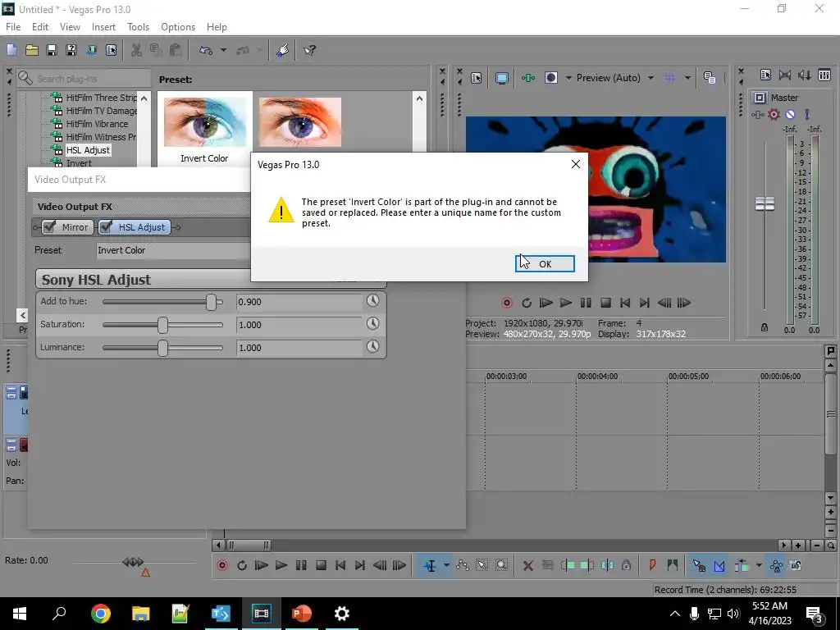The width and height of the screenshot is (840, 630).
Task: Open Google Chrome from the taskbar
Action: point(101,614)
